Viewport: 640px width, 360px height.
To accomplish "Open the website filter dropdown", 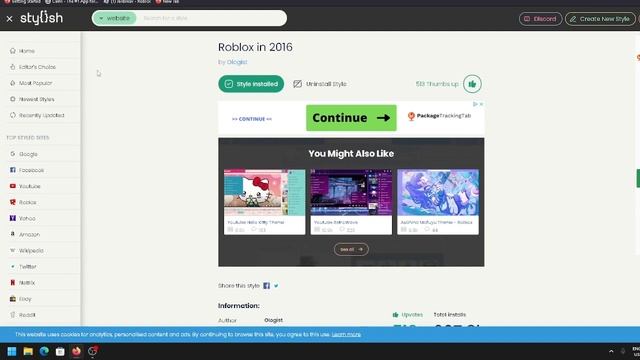I will pyautogui.click(x=114, y=18).
